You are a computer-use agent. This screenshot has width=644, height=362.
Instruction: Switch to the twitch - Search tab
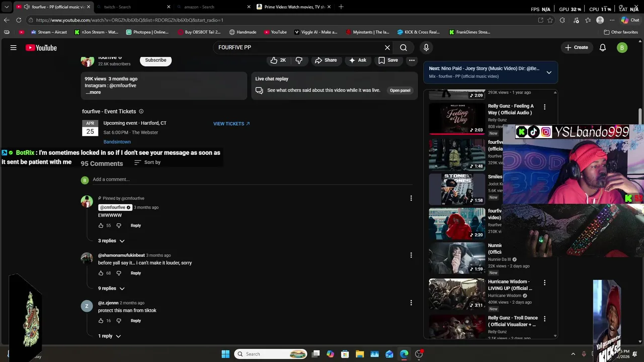133,7
